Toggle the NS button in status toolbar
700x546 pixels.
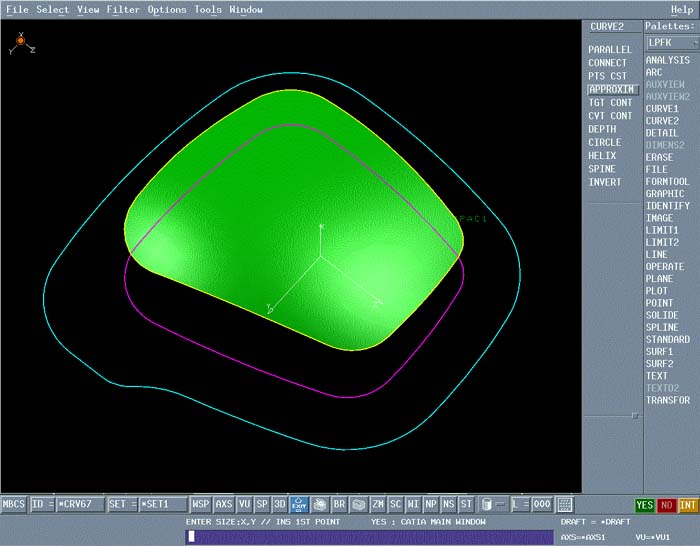pyautogui.click(x=448, y=505)
